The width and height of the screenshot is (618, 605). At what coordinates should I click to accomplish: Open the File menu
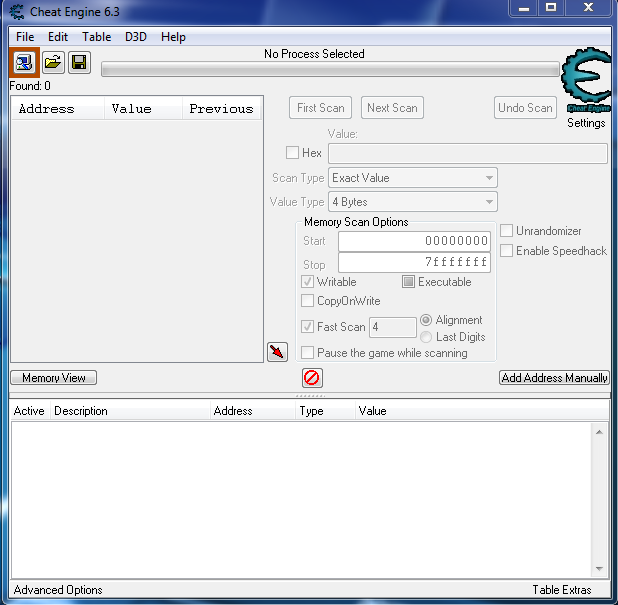25,37
